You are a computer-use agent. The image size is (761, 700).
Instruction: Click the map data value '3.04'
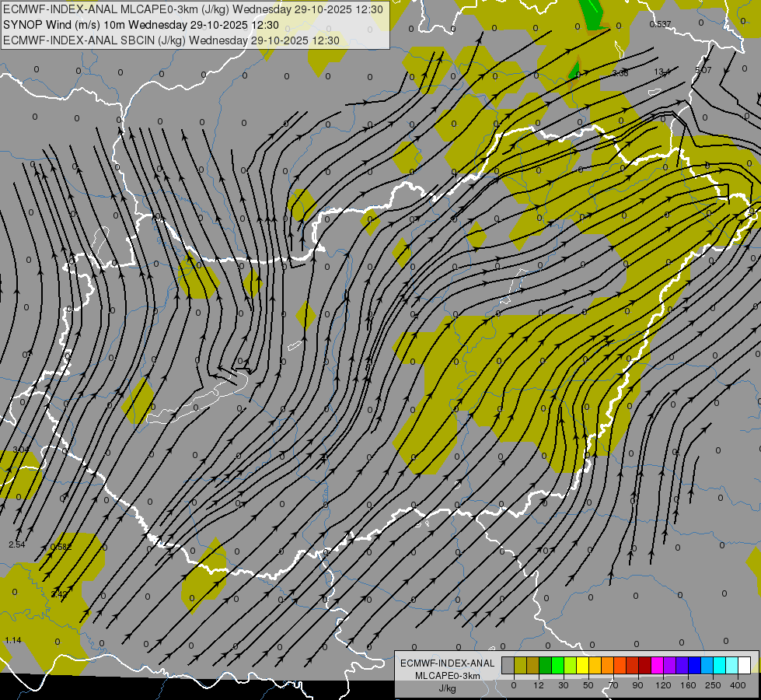21,450
